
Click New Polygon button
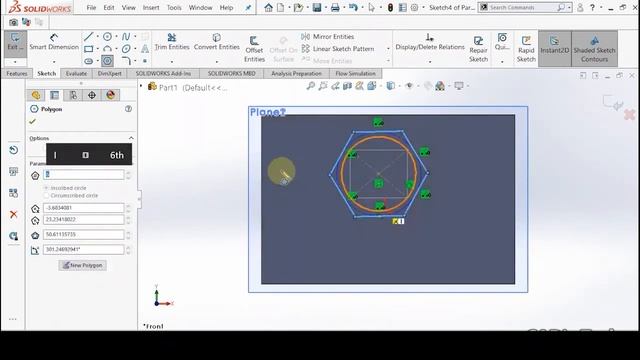pos(82,265)
